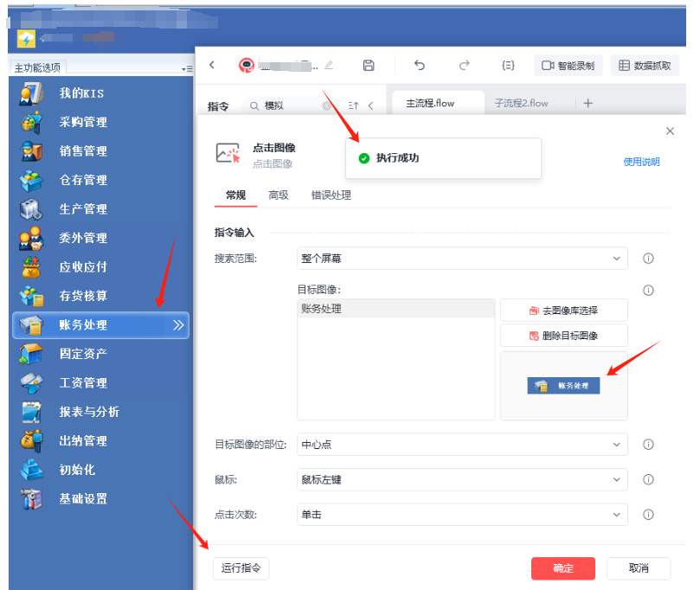
Task: Show info for 目标图像 field
Action: (x=648, y=291)
